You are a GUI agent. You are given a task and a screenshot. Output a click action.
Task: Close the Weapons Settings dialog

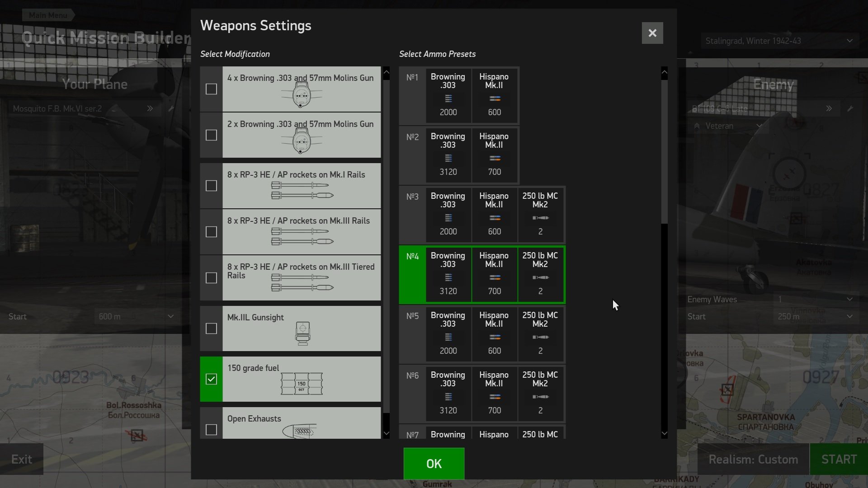click(652, 33)
